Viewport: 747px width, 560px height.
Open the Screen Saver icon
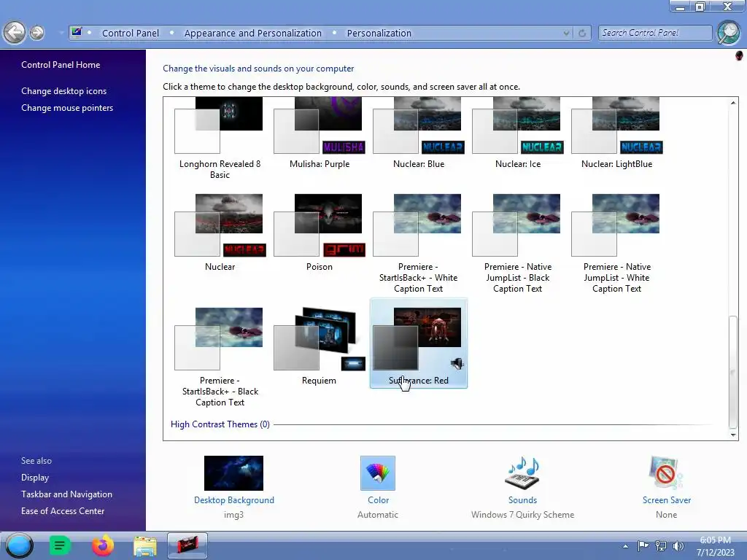666,472
